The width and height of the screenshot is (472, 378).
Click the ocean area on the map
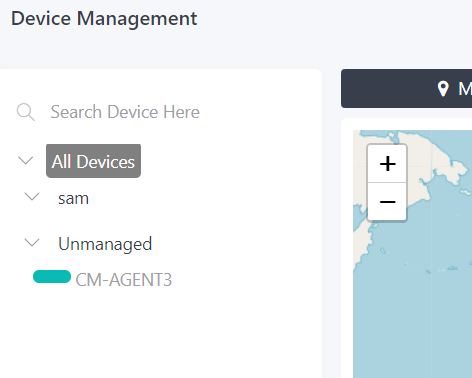click(x=417, y=317)
